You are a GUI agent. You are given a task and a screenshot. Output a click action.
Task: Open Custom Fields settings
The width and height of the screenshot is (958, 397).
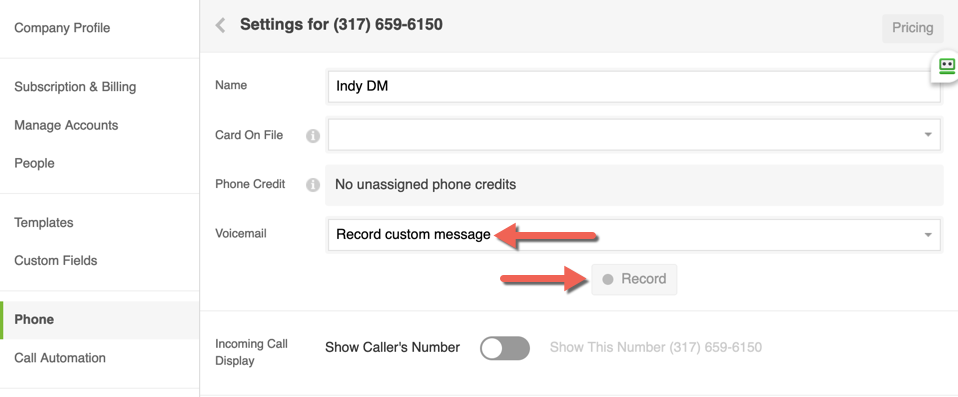(56, 260)
